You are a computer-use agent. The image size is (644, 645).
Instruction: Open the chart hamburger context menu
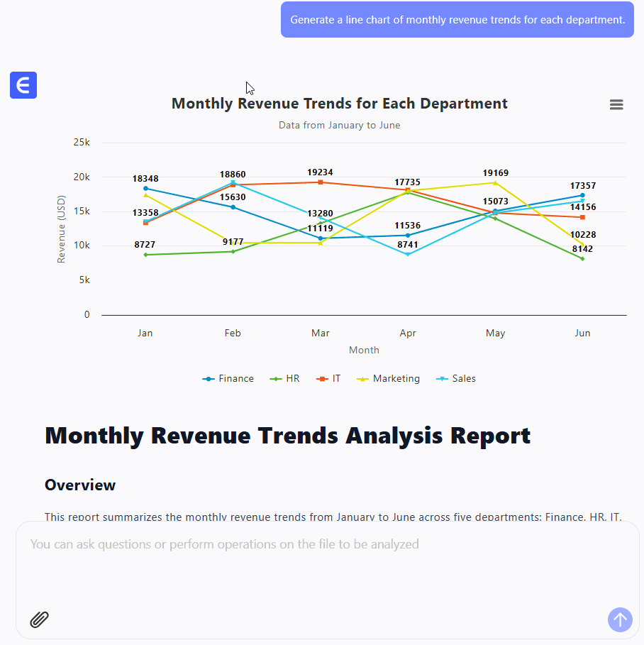616,105
